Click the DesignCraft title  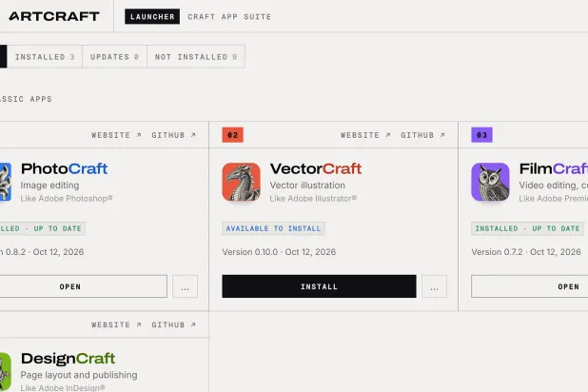click(x=68, y=359)
